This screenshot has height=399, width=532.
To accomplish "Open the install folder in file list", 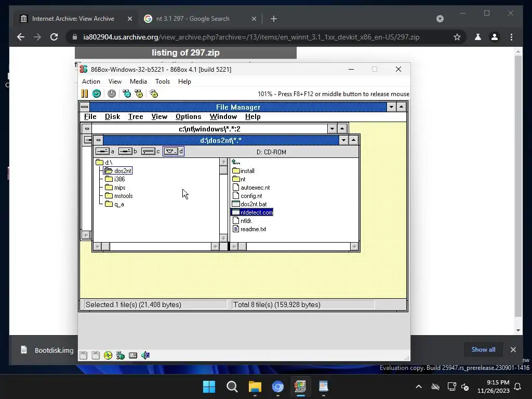I will [x=243, y=170].
